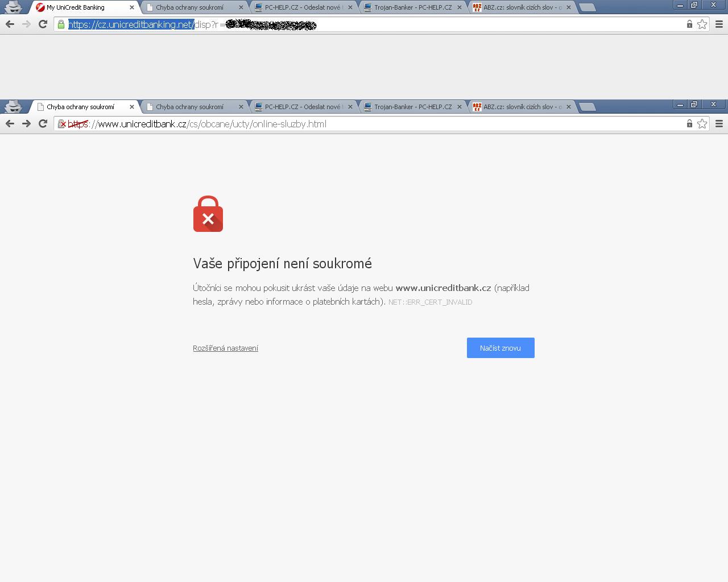Screen dimensions: 728x582
Task: Click the red lock error icon on page
Action: 208,214
